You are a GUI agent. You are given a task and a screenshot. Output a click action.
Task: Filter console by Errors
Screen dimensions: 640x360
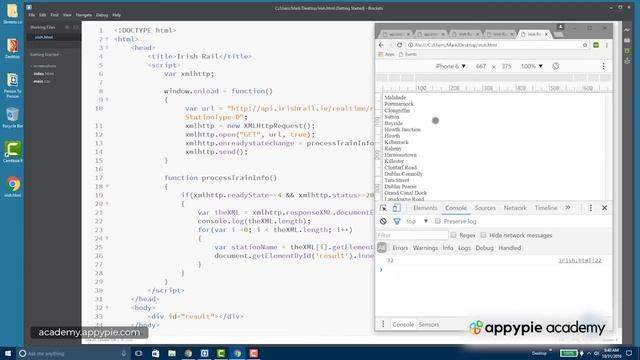point(400,248)
